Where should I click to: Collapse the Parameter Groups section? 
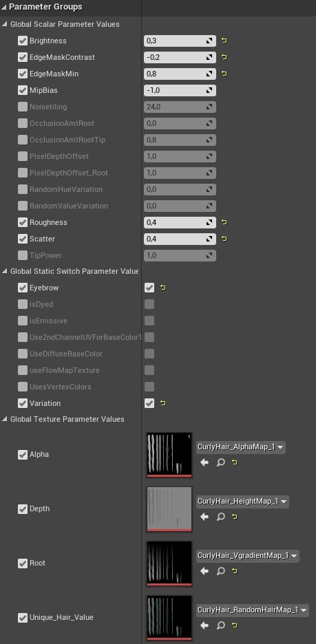5,7
